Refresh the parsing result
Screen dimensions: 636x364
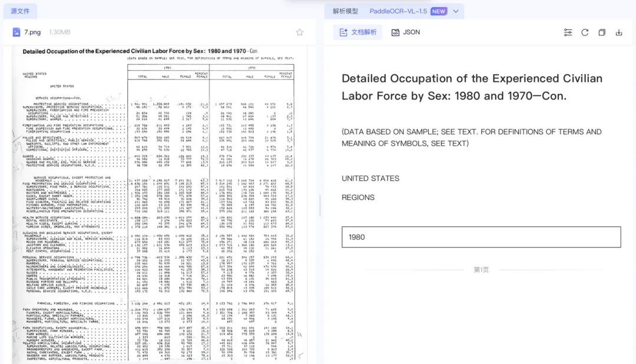coord(585,32)
